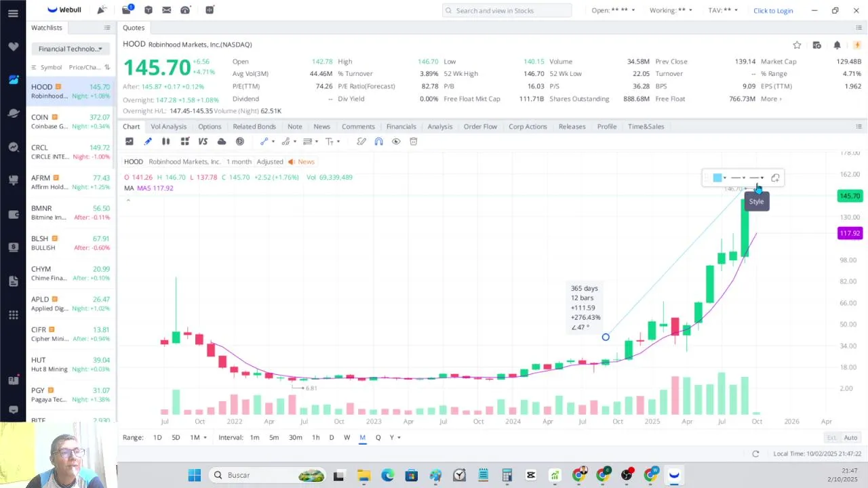868x488 pixels.
Task: Select AFRM row in watchlist
Action: point(71,182)
